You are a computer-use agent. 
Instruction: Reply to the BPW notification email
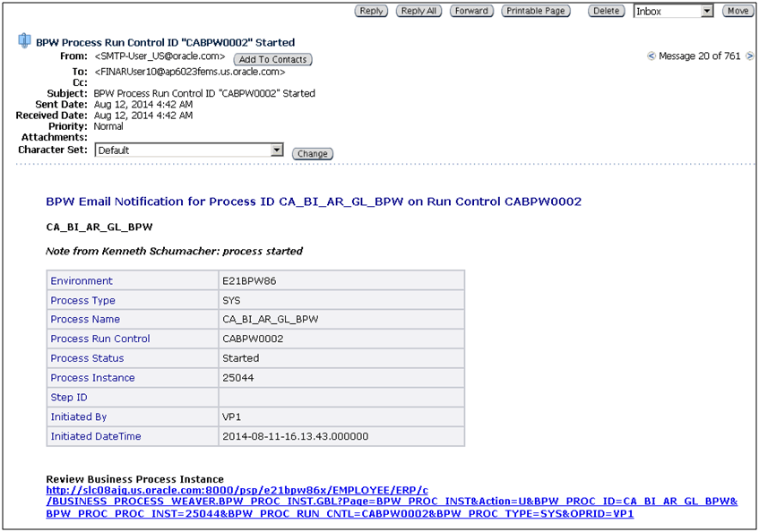click(371, 11)
